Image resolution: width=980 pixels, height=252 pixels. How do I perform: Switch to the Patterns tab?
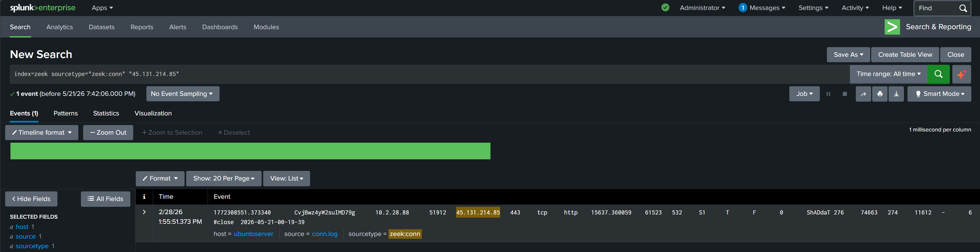coord(65,113)
